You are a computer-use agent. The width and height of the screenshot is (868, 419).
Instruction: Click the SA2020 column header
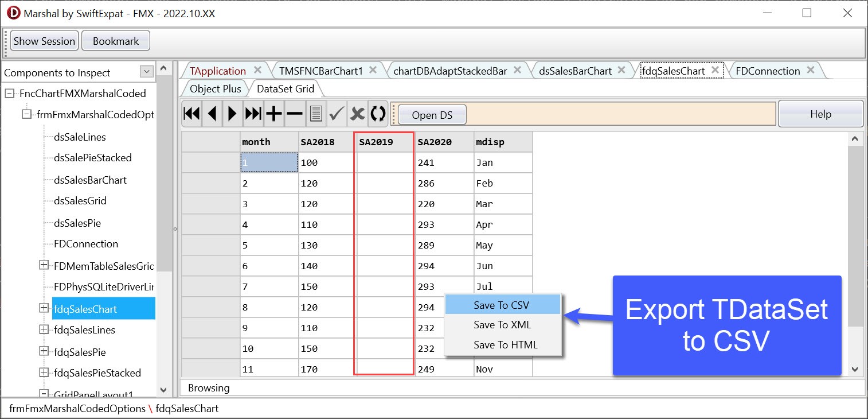pos(445,142)
